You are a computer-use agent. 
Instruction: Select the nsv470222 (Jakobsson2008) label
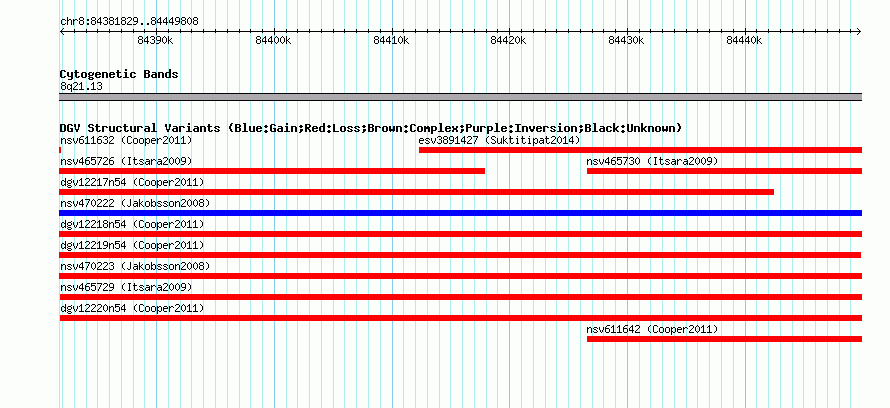coord(135,203)
